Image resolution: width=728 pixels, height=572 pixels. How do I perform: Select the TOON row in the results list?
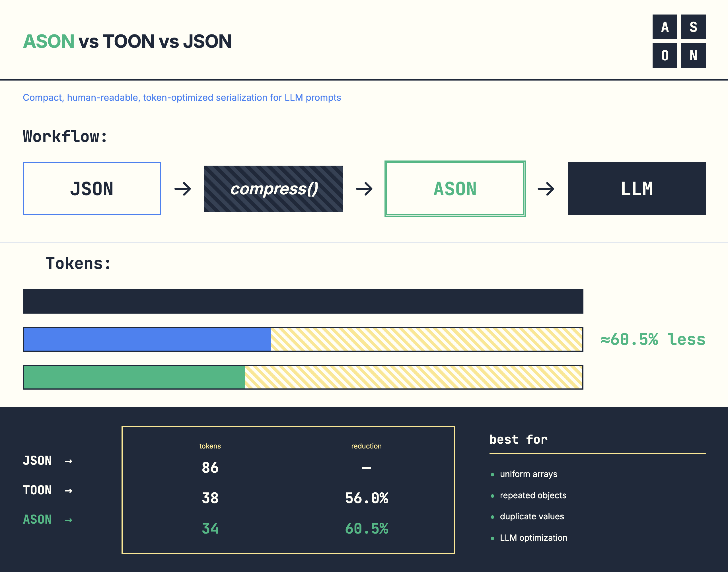point(38,490)
